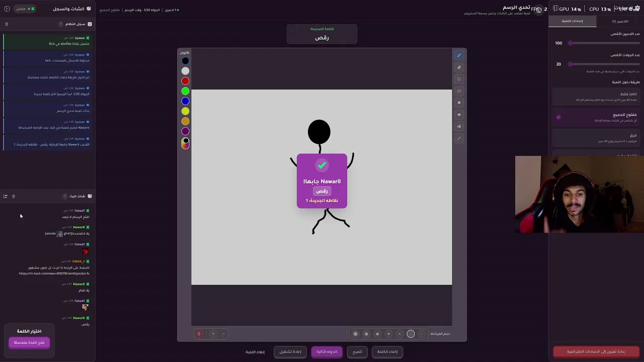Choose the middle brush size dot
This screenshot has height=362, width=644.
point(388,334)
